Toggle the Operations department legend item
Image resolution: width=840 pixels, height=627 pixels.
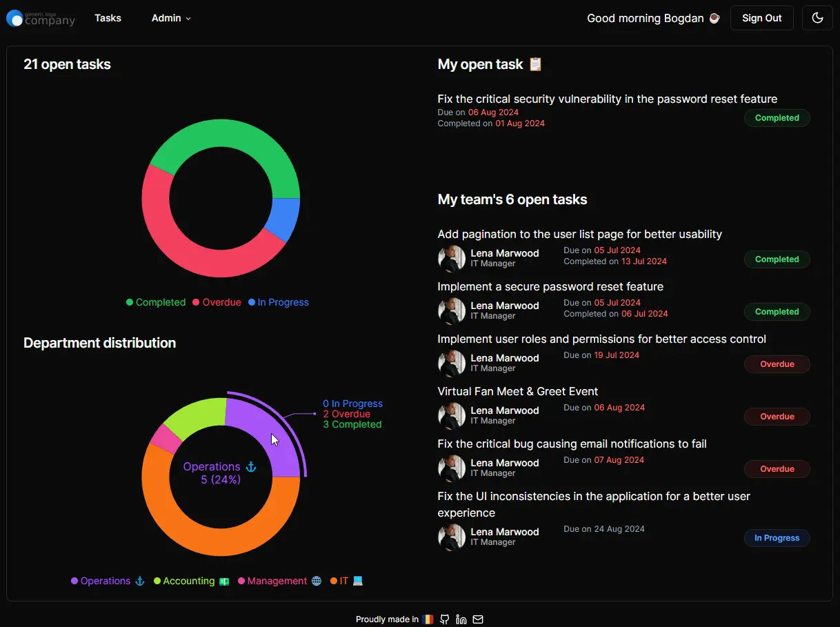[108, 581]
